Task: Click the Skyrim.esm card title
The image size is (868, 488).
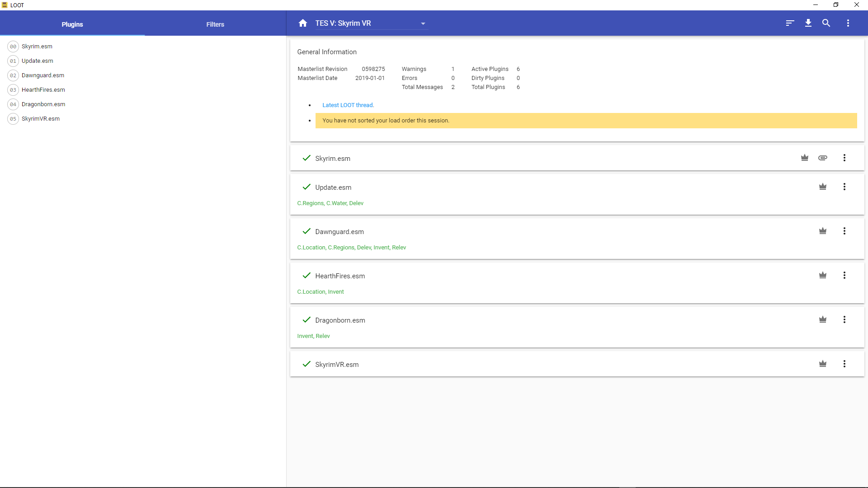Action: pyautogui.click(x=333, y=159)
